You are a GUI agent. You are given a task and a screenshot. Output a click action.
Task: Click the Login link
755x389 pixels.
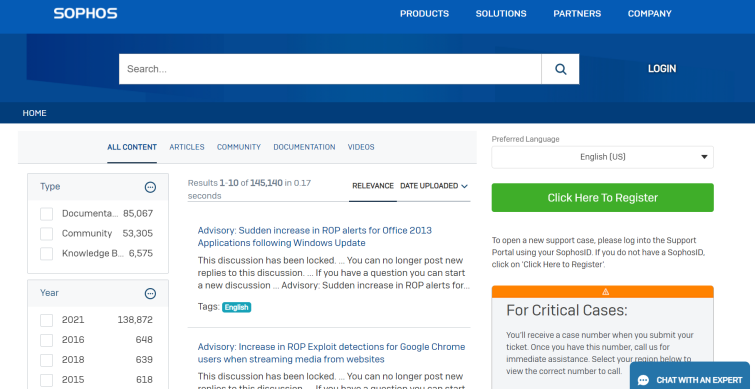[x=662, y=69]
